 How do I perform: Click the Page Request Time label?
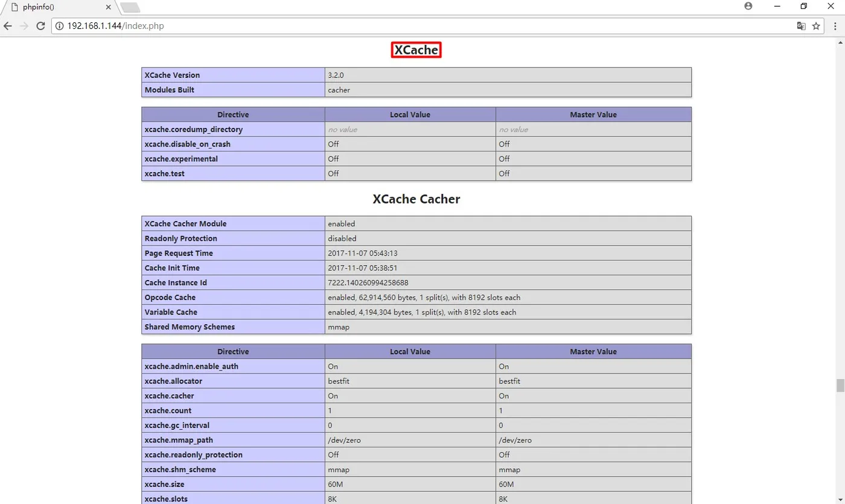[x=179, y=254]
